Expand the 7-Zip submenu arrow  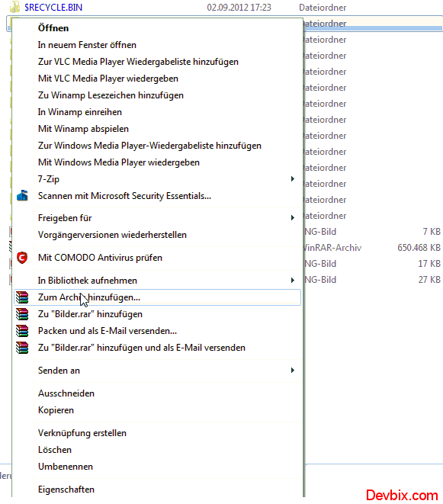[293, 178]
